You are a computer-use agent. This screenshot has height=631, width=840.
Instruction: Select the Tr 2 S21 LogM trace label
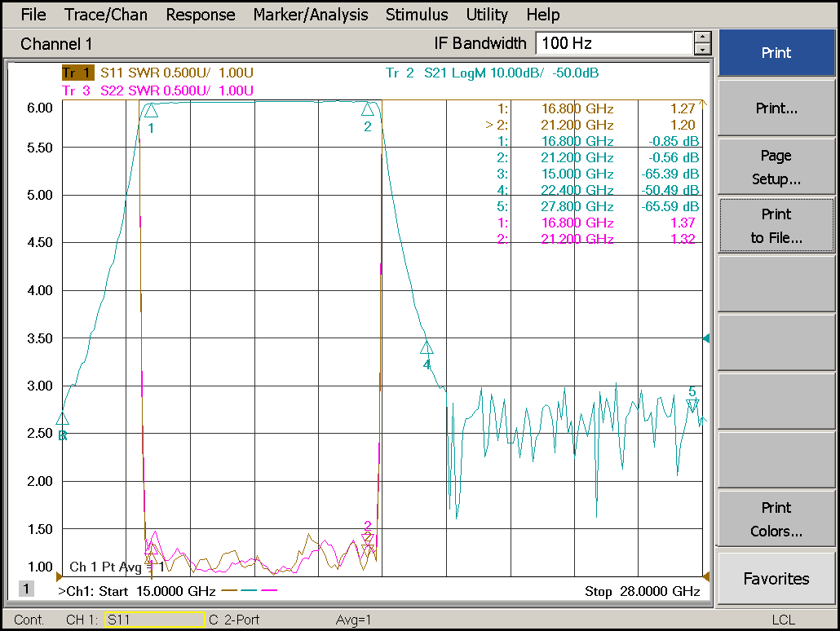point(492,73)
